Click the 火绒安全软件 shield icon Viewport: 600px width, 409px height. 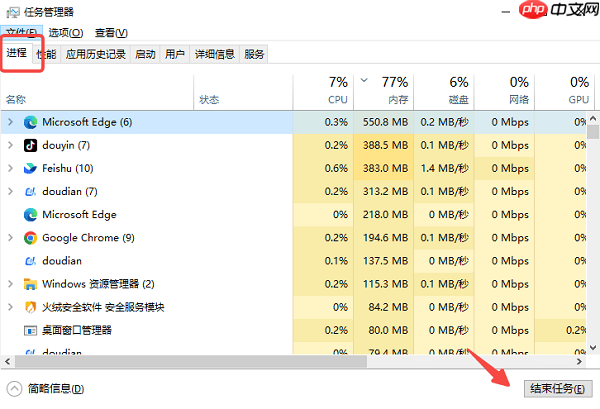30,307
